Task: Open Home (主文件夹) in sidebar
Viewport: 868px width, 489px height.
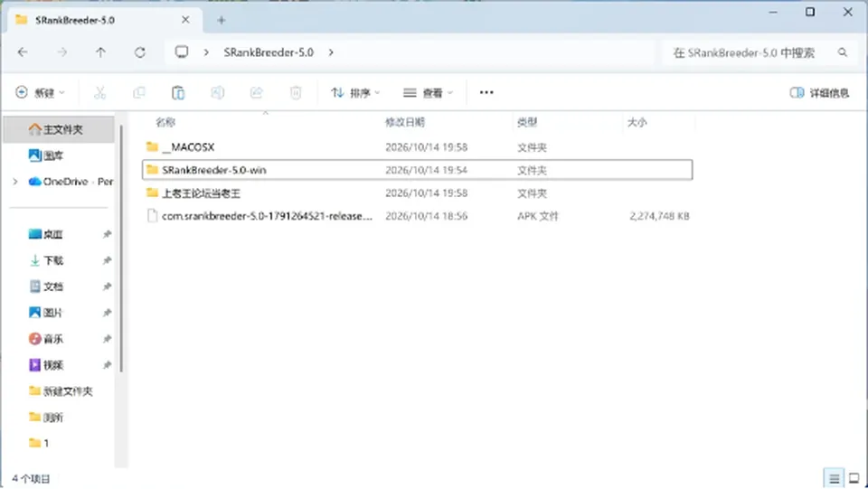Action: tap(59, 129)
